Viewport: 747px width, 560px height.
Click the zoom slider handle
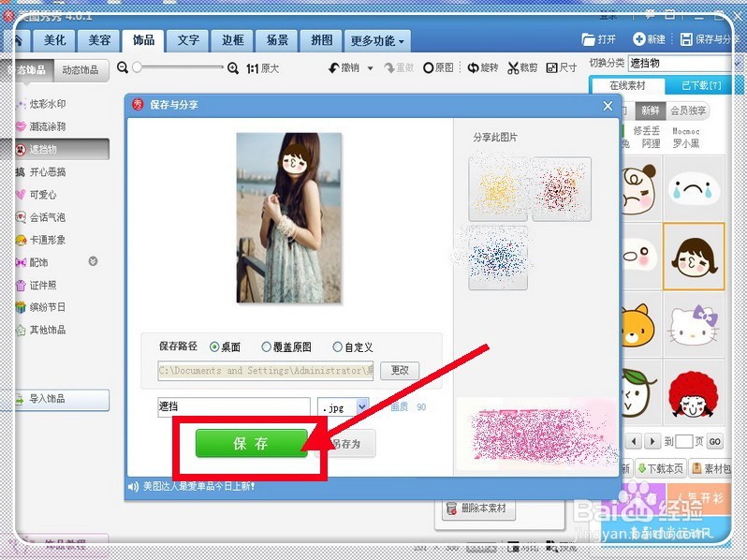click(138, 67)
